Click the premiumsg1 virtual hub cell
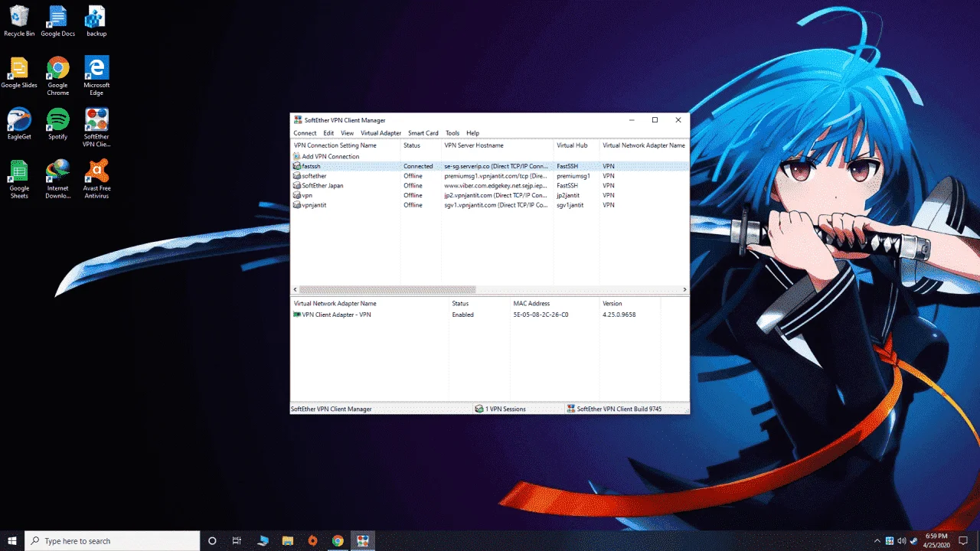 (x=573, y=176)
